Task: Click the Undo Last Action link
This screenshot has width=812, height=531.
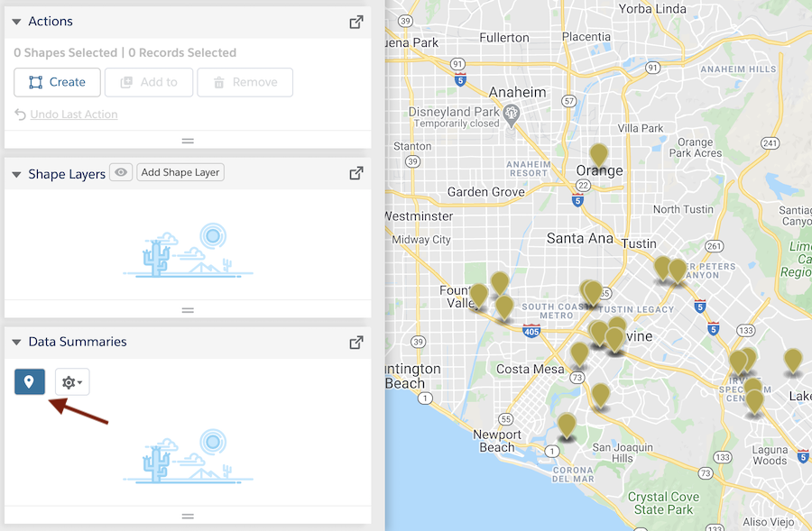Action: (74, 114)
